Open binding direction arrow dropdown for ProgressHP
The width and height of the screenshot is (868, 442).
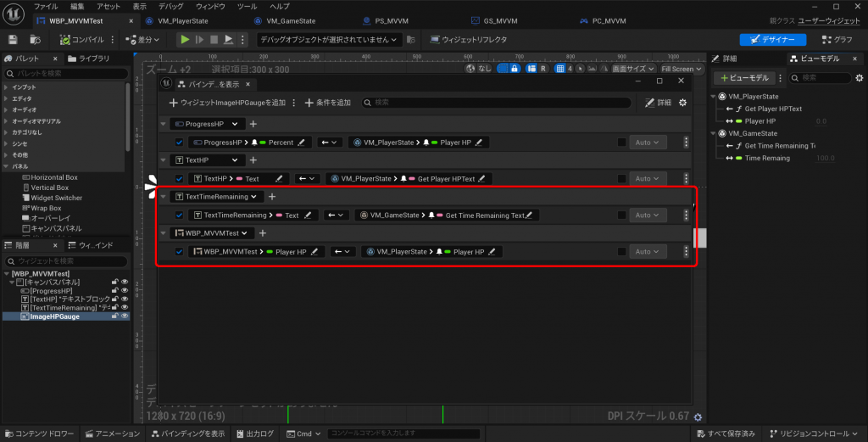tap(329, 143)
